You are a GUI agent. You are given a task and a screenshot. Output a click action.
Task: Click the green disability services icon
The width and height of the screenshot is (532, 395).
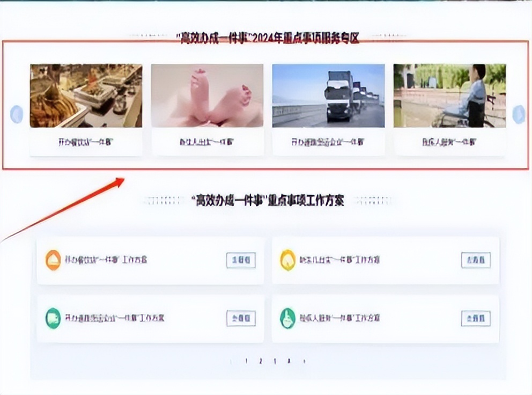(287, 318)
